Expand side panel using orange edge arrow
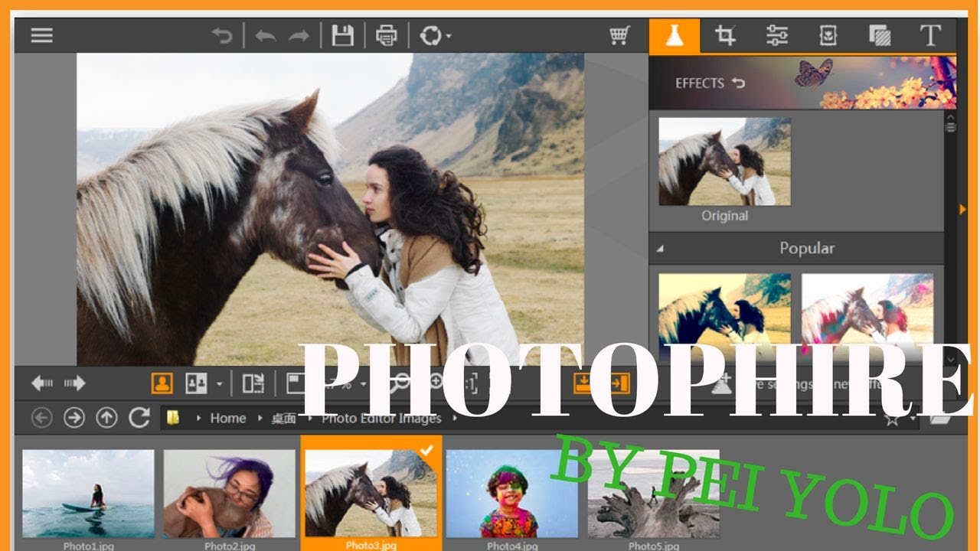Viewport: 980px width, 551px height. pyautogui.click(x=963, y=208)
